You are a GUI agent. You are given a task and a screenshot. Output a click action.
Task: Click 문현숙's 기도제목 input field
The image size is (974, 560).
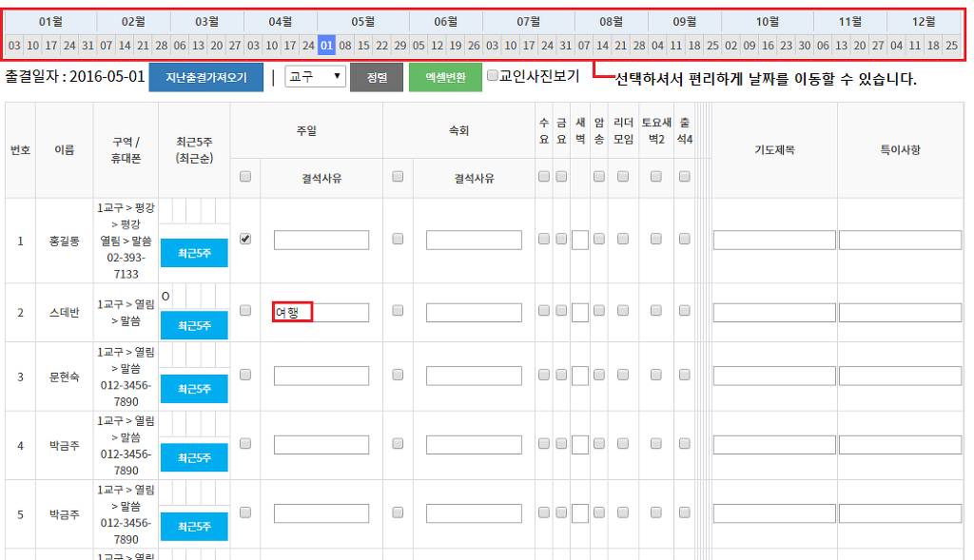pos(774,376)
